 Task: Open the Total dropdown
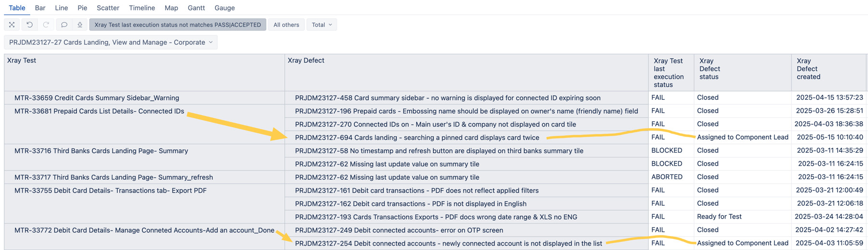click(322, 25)
